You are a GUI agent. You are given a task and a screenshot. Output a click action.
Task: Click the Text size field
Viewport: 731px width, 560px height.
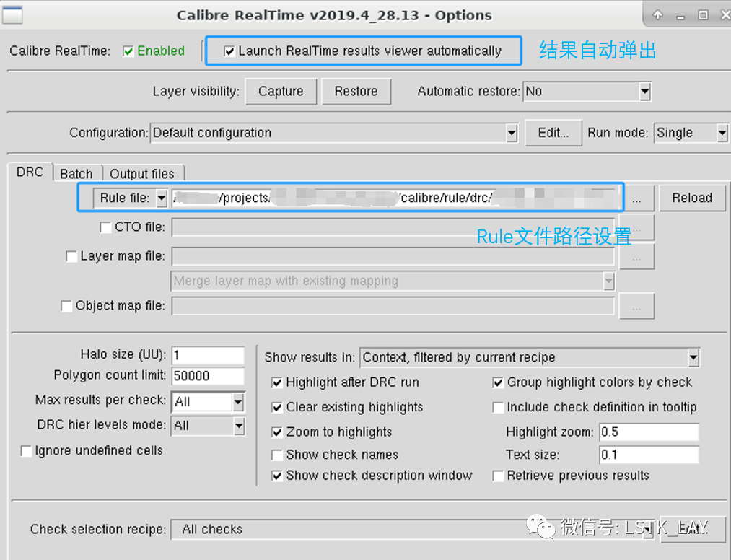pyautogui.click(x=649, y=455)
